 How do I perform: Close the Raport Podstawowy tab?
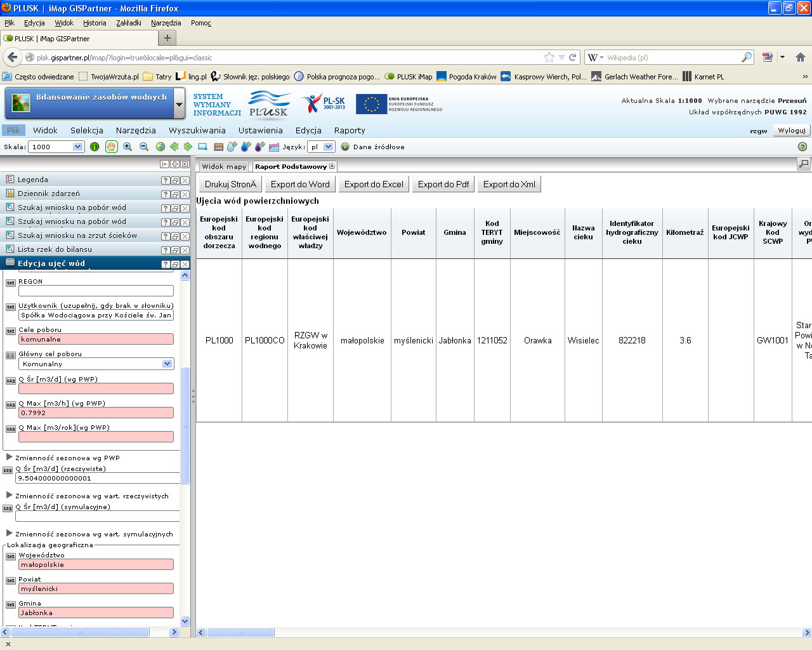pos(332,166)
